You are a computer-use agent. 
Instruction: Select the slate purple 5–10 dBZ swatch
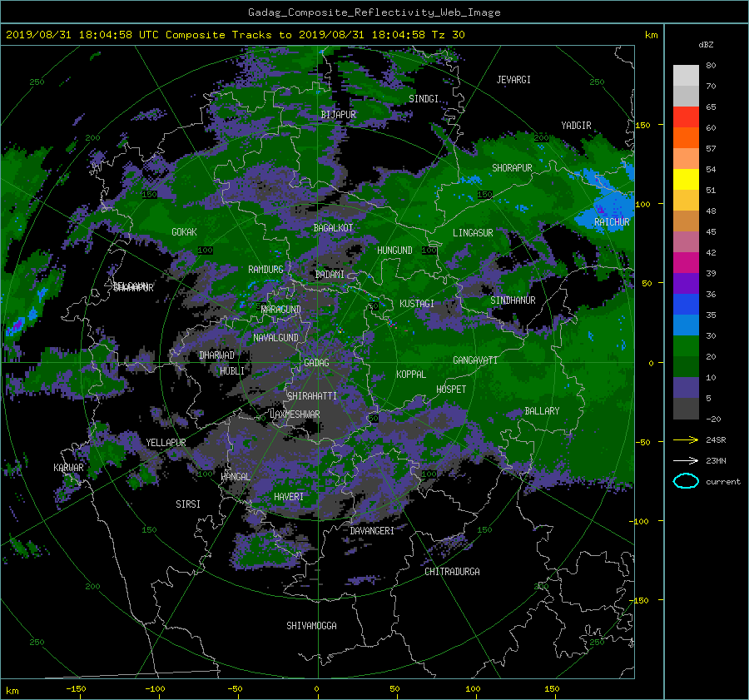686,388
